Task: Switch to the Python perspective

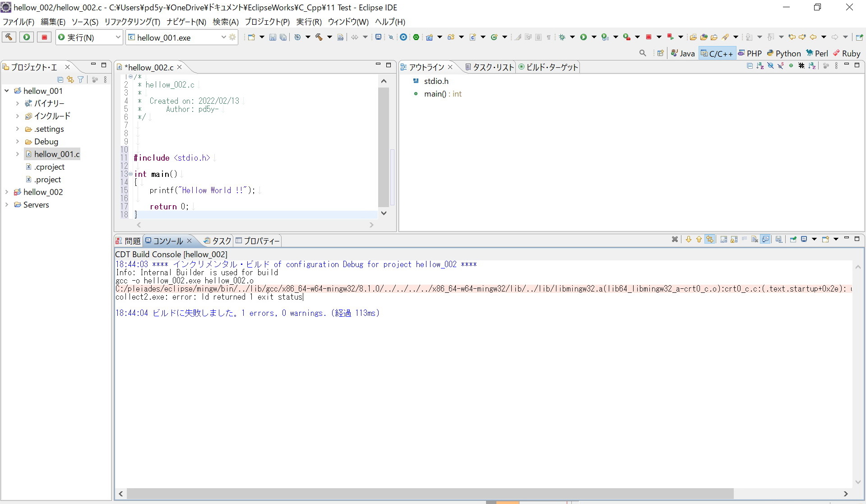Action: 784,53
